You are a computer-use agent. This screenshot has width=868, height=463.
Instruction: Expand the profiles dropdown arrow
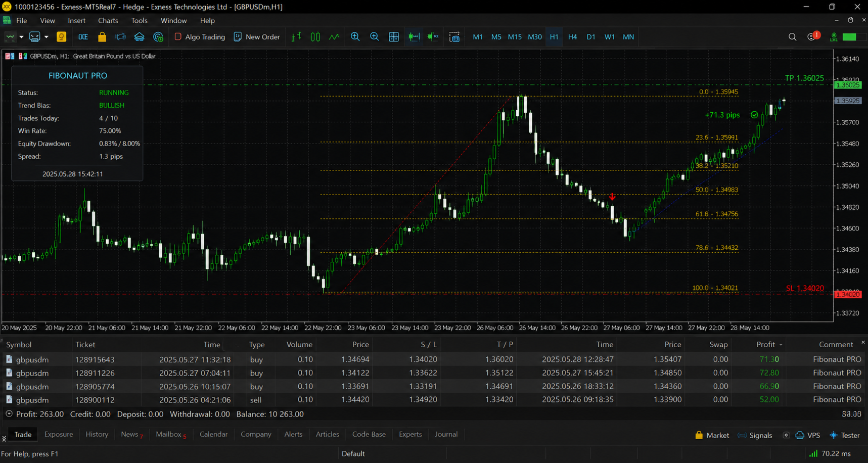pos(46,37)
